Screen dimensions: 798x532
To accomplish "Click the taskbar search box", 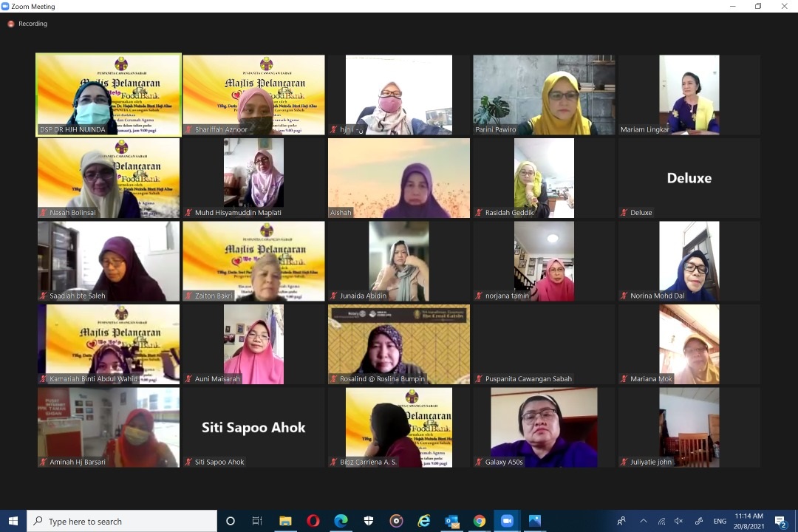I will click(x=123, y=521).
